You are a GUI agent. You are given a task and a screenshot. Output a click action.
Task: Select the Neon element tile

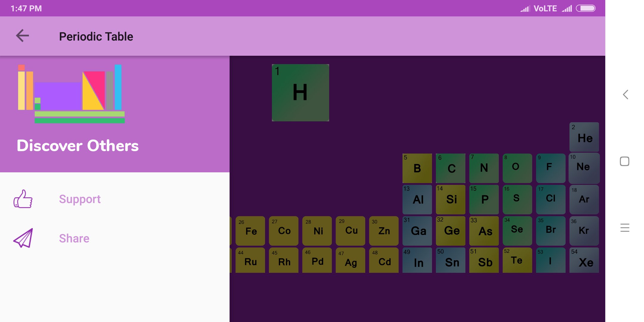point(584,168)
